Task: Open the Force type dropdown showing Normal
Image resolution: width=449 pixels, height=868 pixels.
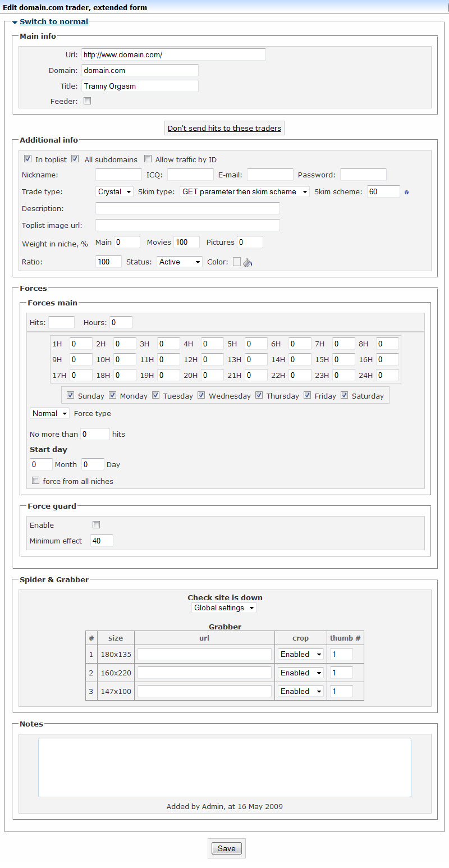Action: coord(50,413)
